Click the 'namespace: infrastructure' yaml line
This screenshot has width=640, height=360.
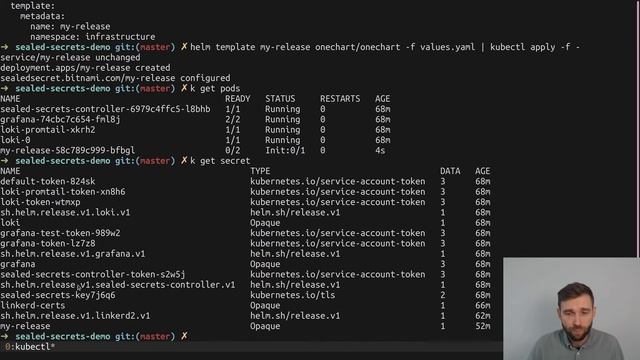93,37
